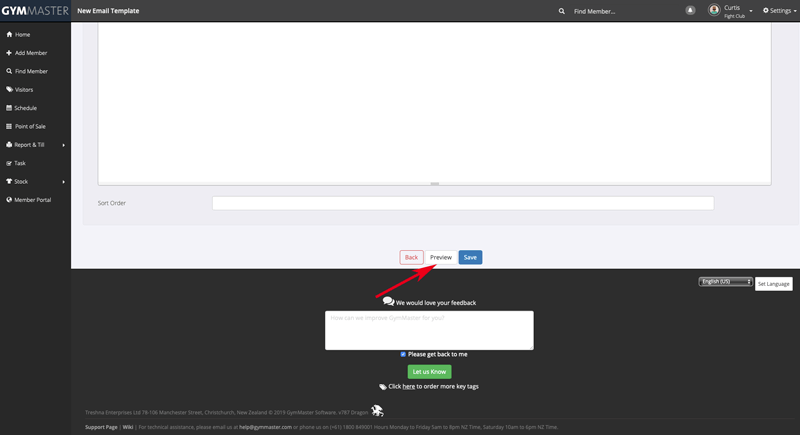Click the Find Member sidebar icon
This screenshot has width=800, height=435.
click(9, 72)
